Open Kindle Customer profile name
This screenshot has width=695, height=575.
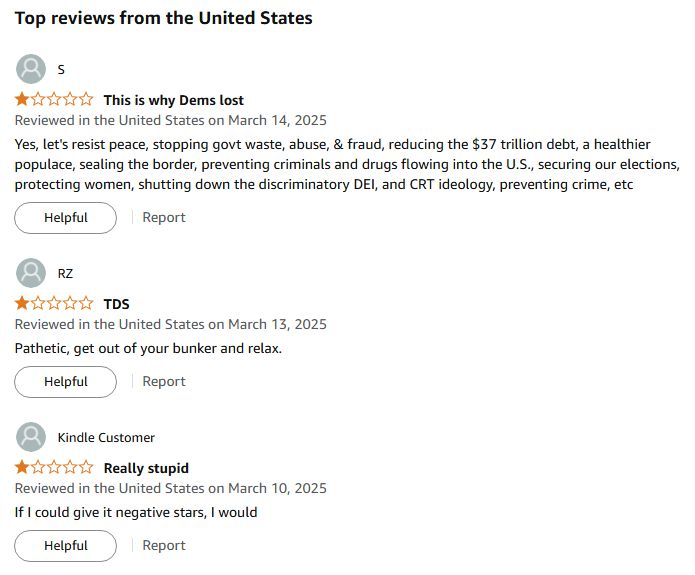pos(106,438)
